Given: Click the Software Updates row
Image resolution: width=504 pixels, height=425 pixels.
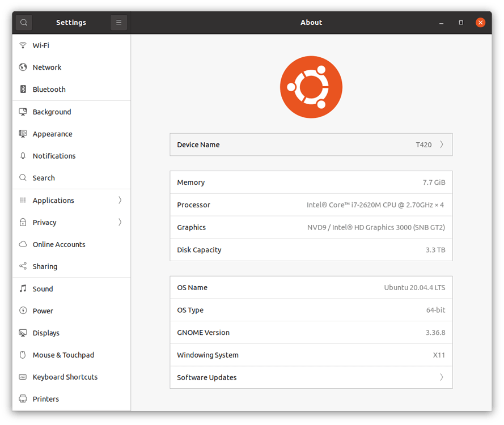Looking at the screenshot, I should tap(311, 377).
